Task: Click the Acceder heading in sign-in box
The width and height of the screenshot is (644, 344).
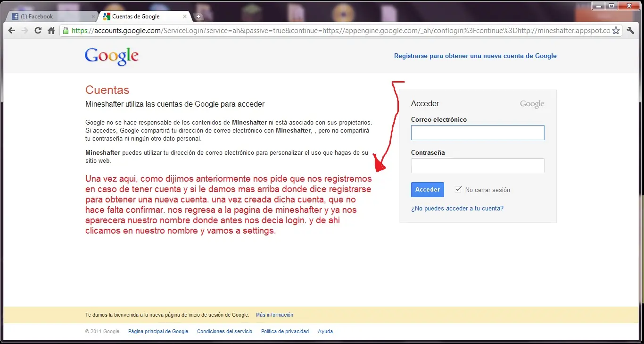Action: coord(425,103)
